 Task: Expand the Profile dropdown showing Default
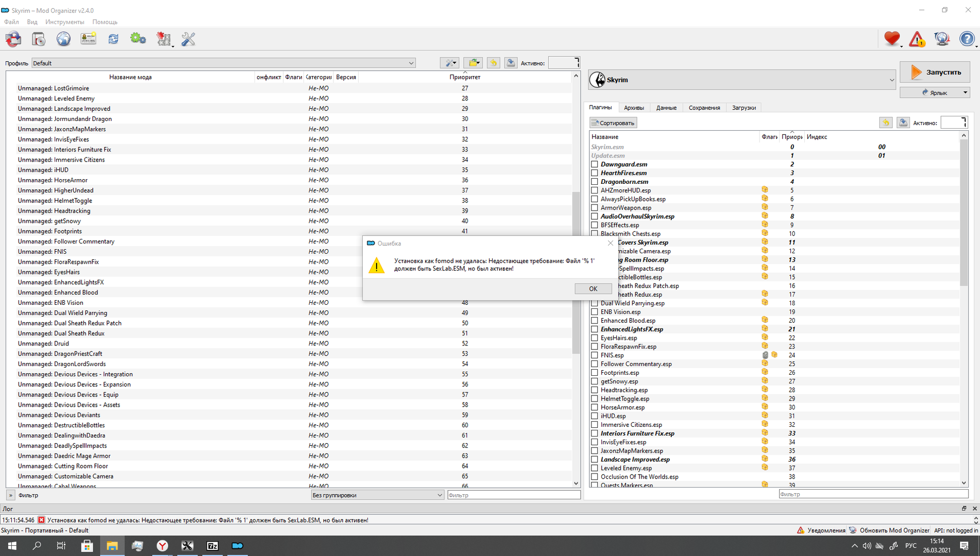(224, 63)
